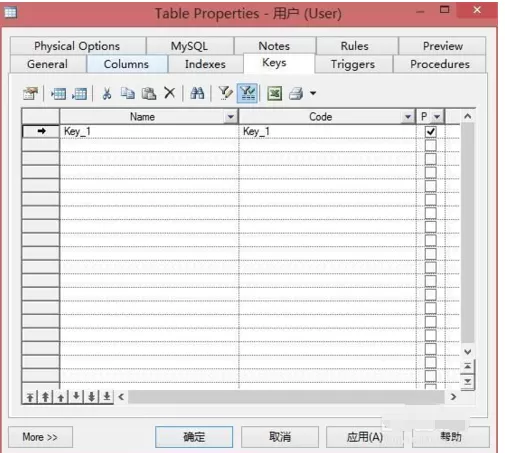
Task: Apply changes with 应用(A) button
Action: coord(365,437)
